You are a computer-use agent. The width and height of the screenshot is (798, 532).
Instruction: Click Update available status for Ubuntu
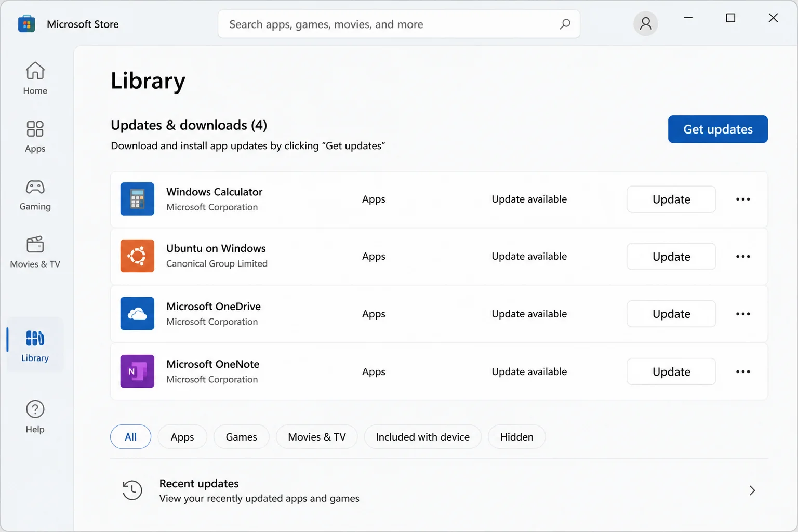[529, 256]
